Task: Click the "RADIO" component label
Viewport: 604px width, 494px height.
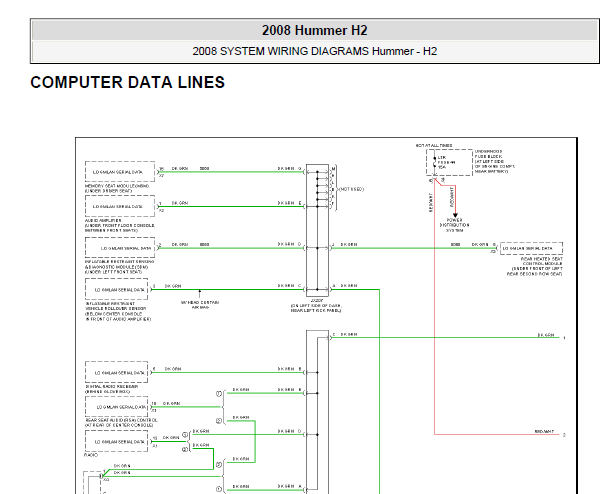Action: coord(91,455)
